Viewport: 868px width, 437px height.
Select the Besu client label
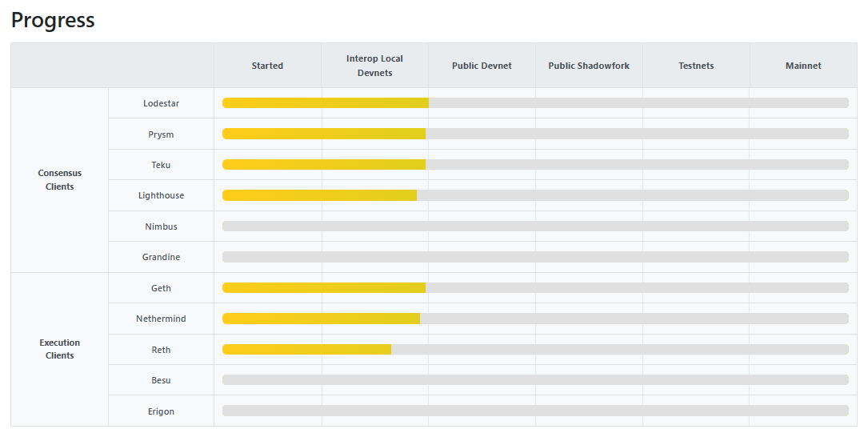(x=161, y=380)
